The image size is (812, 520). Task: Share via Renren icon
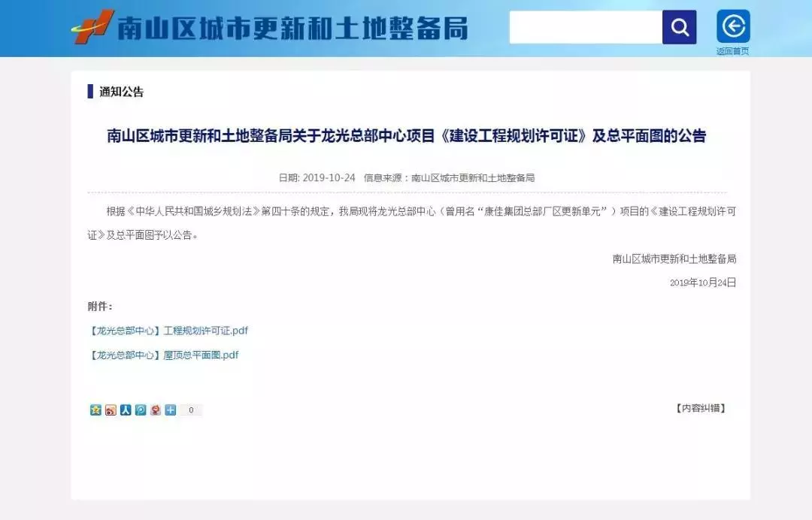126,410
